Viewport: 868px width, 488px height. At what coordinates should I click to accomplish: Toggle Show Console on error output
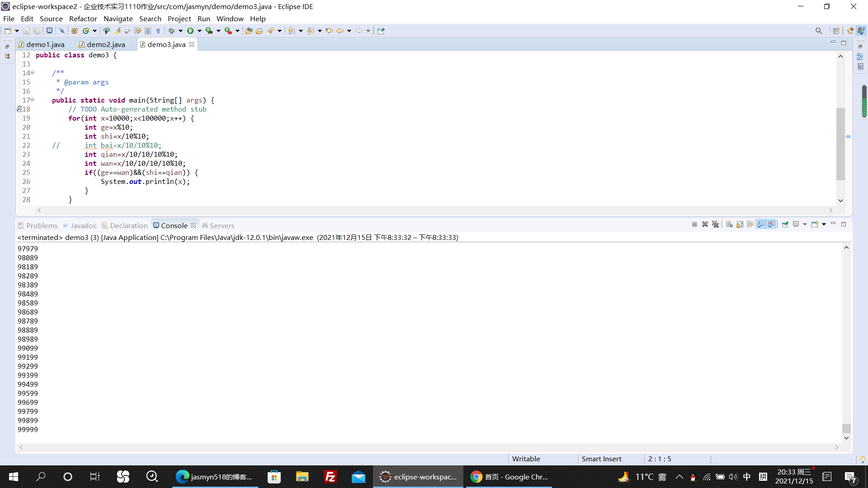[x=772, y=225]
